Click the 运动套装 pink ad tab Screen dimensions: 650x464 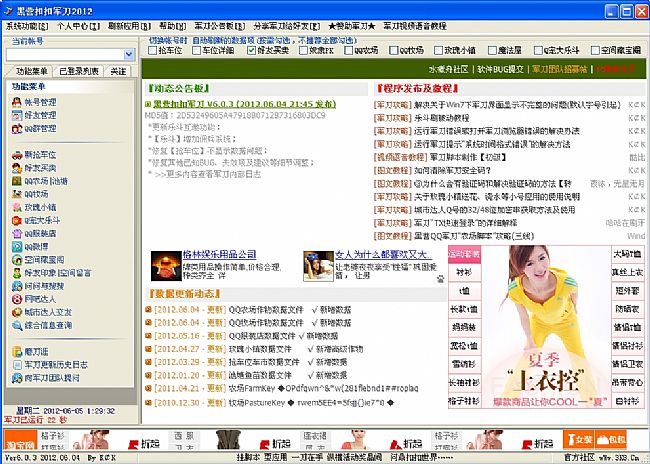[x=464, y=254]
